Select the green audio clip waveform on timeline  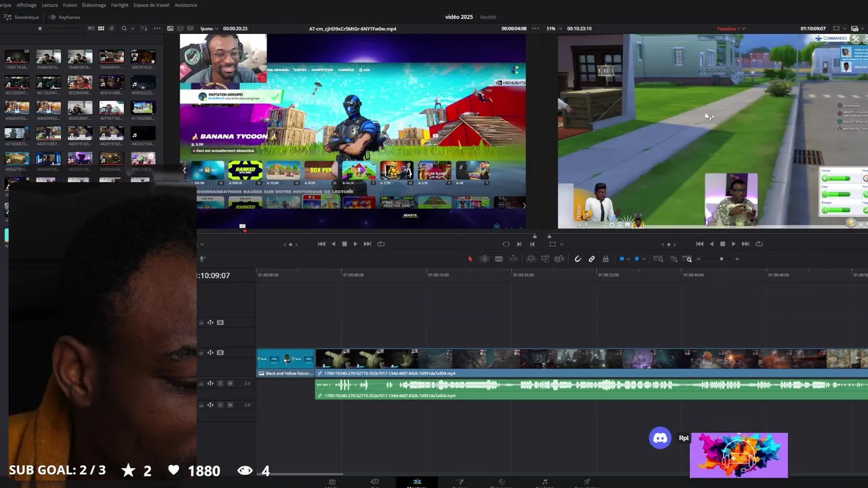click(591, 389)
